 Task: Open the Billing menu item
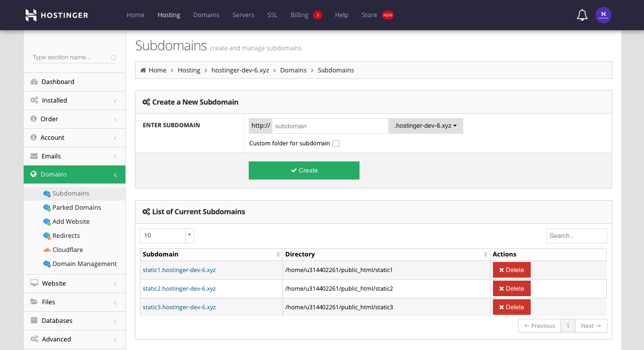299,15
